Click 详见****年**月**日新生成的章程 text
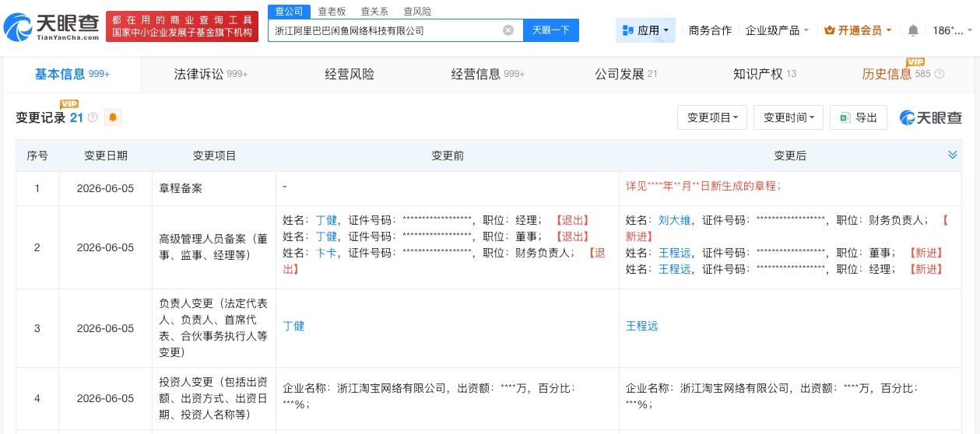This screenshot has height=434, width=980. point(703,187)
